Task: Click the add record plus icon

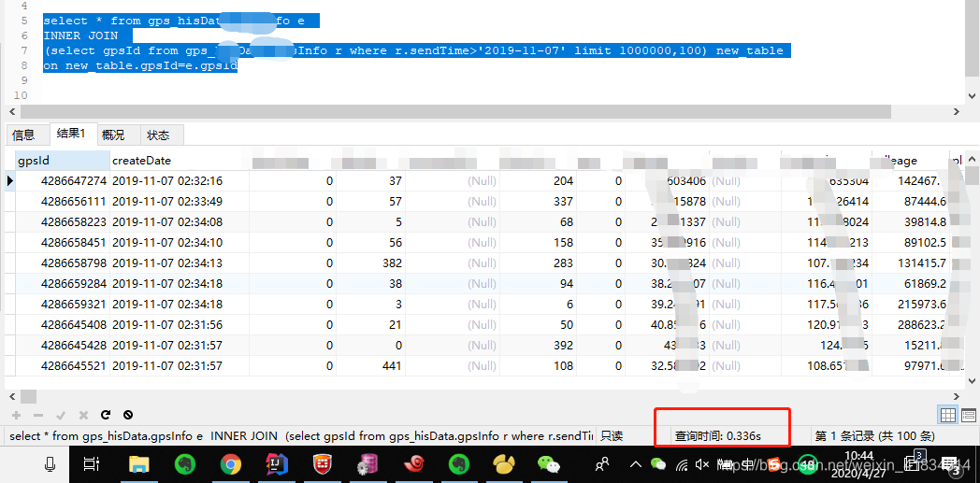Action: (x=16, y=415)
